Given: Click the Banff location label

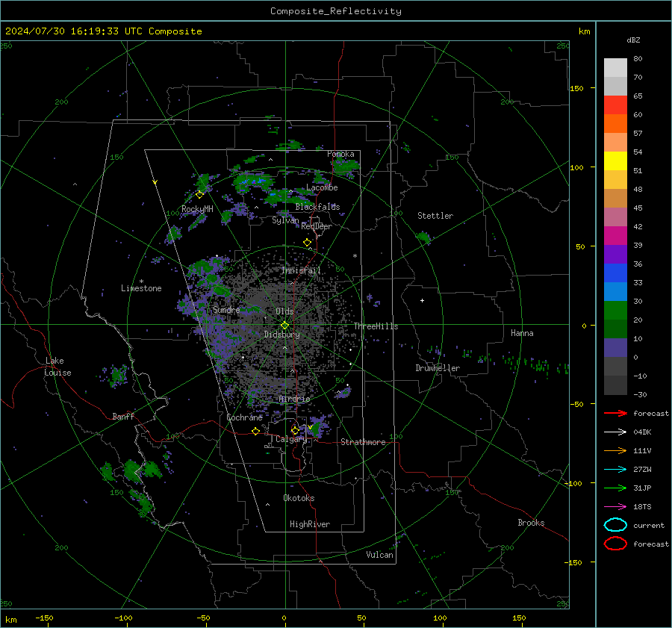Looking at the screenshot, I should (123, 417).
